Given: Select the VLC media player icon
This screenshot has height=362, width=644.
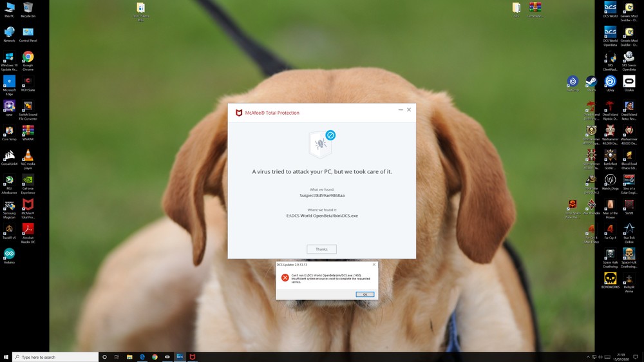Looking at the screenshot, I should [x=28, y=160].
